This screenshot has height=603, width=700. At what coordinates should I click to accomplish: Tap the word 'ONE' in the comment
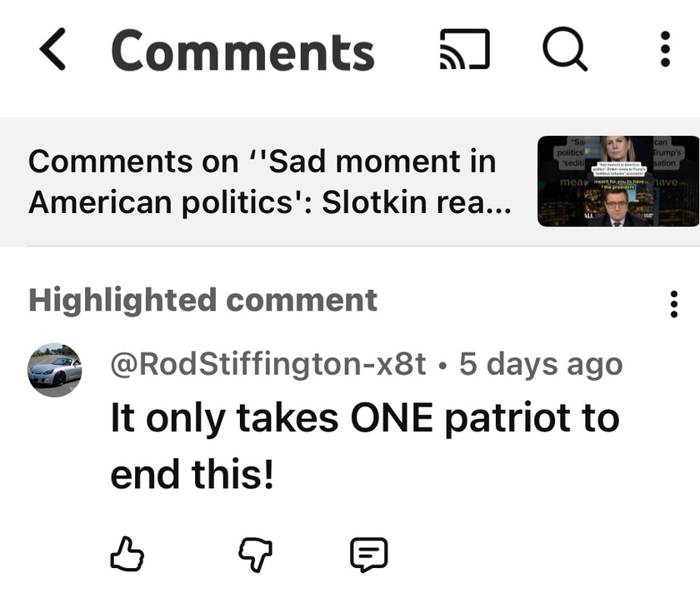pyautogui.click(x=391, y=419)
